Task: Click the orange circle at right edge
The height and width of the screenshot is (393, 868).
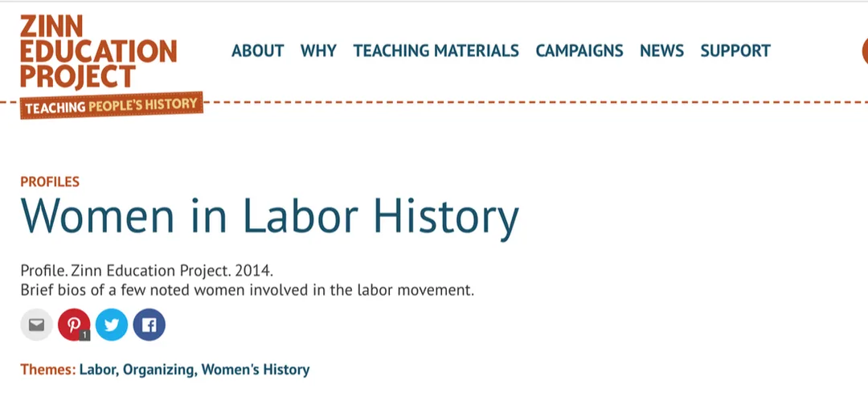Action: [865, 51]
